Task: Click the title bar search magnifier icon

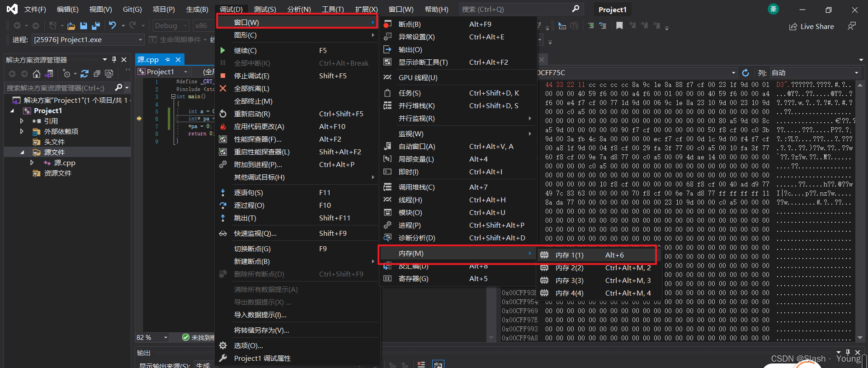Action: tap(575, 9)
